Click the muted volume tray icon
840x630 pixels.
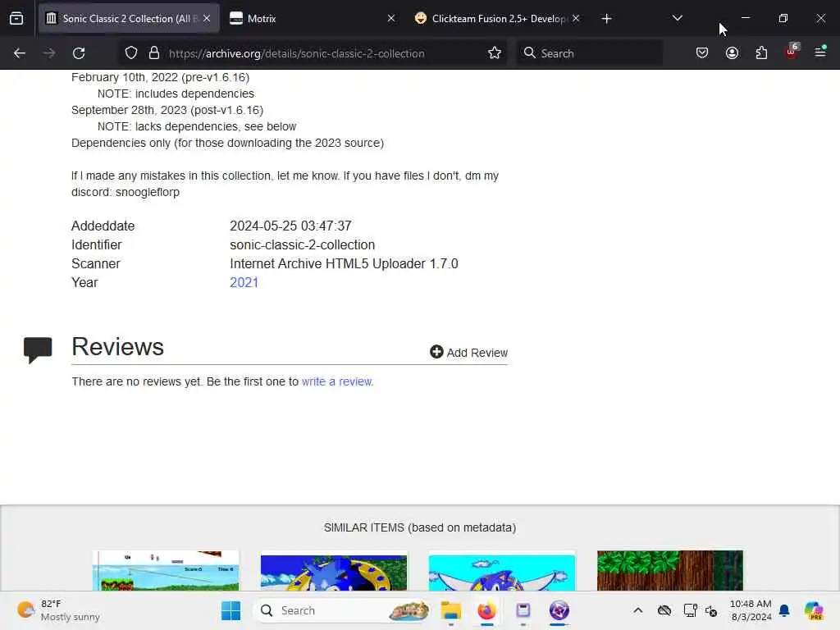point(711,610)
